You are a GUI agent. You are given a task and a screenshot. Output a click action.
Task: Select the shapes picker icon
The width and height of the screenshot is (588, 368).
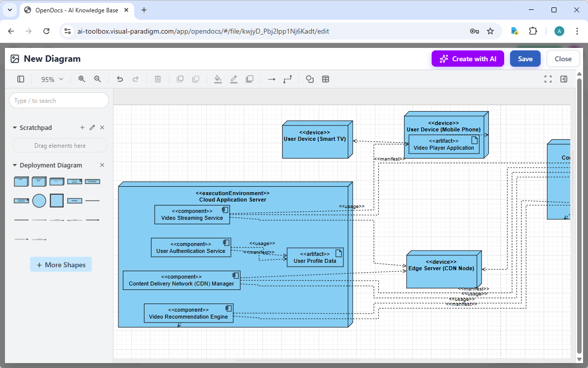coord(309,79)
